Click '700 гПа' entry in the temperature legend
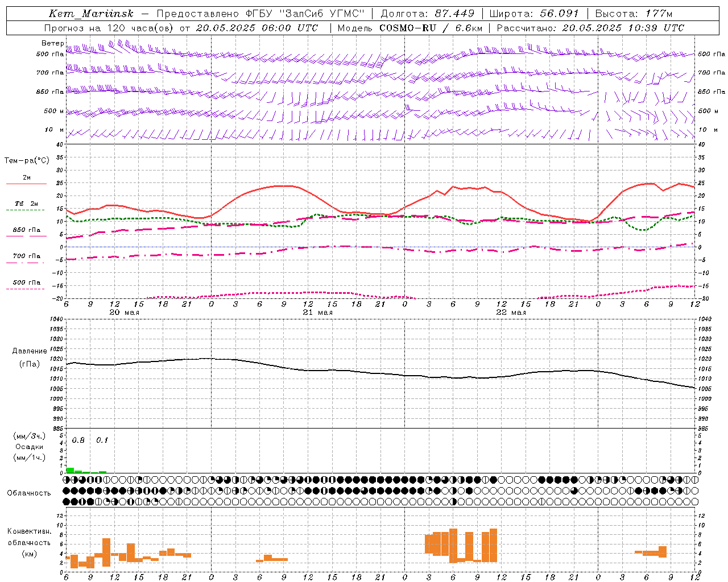 pyautogui.click(x=27, y=256)
